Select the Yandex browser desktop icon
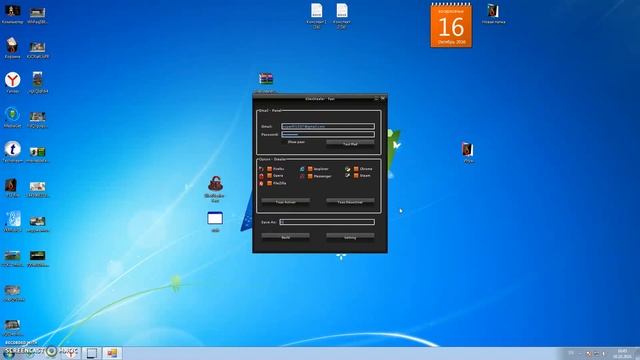 [13, 82]
